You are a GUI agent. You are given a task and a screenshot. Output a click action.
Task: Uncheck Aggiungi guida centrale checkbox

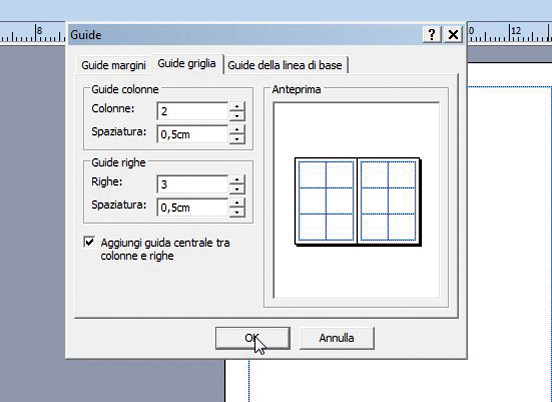(x=89, y=242)
